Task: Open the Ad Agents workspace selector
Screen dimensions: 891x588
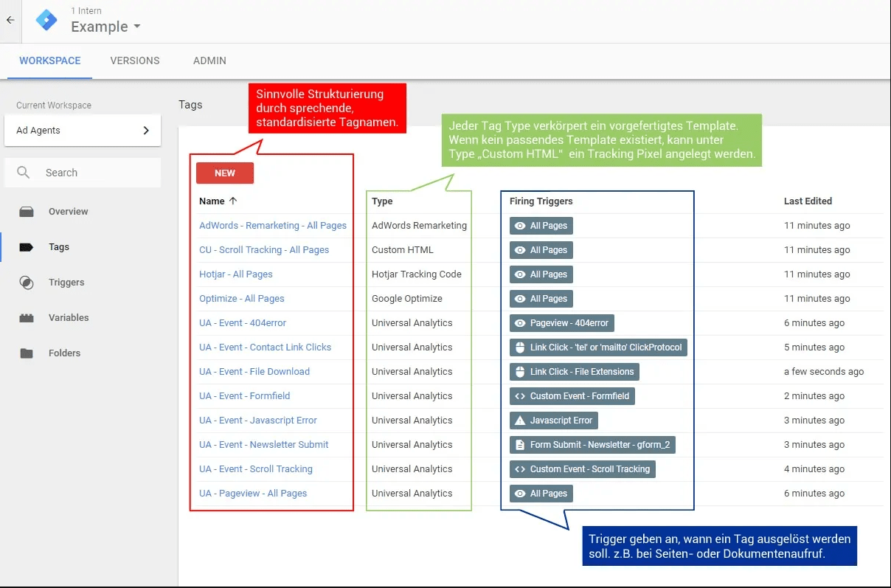Action: (83, 131)
